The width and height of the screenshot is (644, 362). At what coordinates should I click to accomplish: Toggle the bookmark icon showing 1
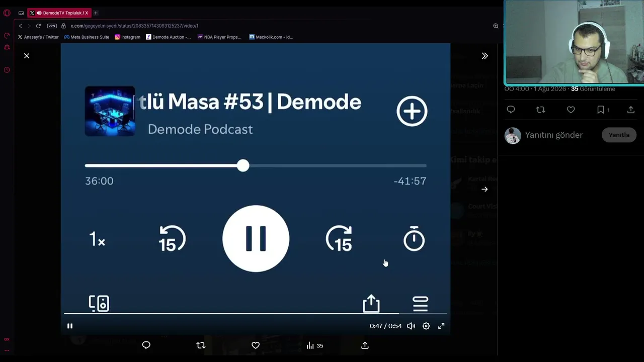603,110
